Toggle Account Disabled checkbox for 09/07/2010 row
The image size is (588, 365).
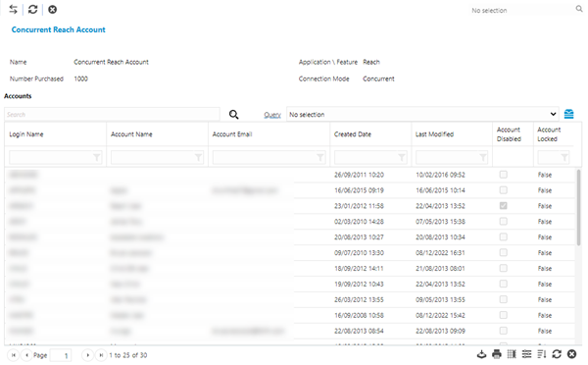pos(504,253)
